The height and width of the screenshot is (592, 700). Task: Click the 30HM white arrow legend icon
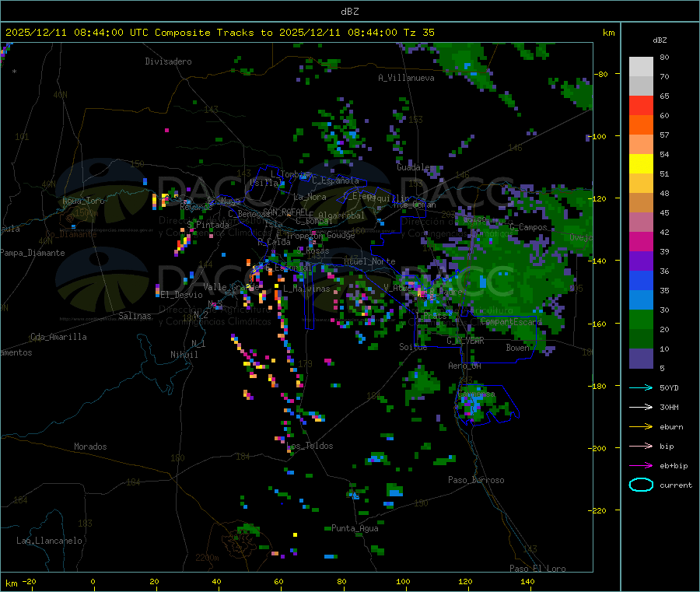(641, 407)
